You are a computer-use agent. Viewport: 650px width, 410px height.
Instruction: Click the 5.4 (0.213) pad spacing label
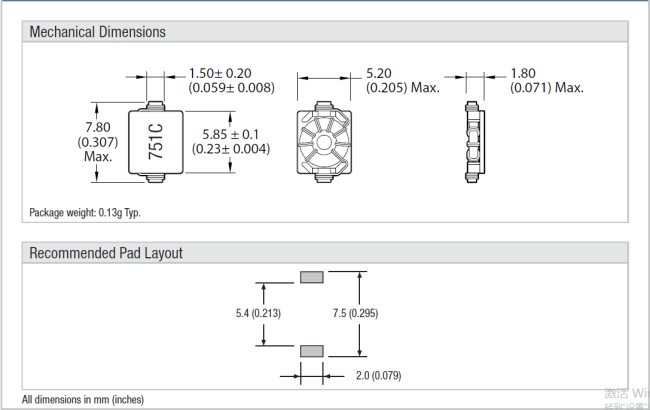pyautogui.click(x=251, y=314)
